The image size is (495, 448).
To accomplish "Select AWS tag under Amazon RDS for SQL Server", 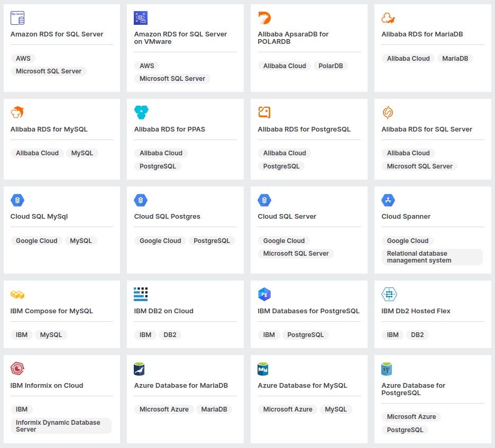I will [23, 59].
